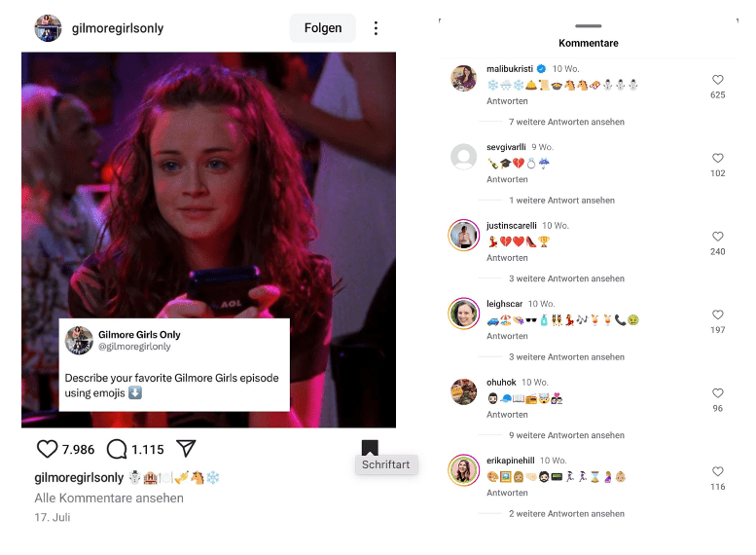Open the Rory post image
Screen dimensions: 756x555
click(208, 240)
